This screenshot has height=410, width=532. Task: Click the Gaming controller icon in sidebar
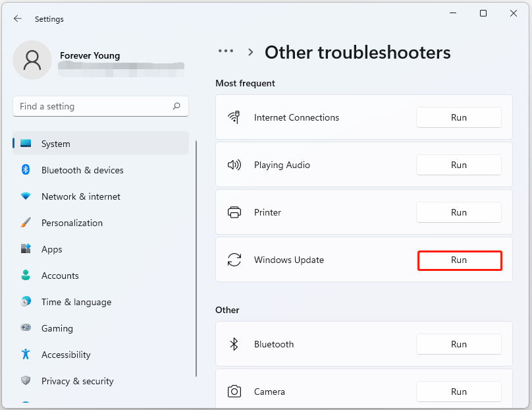pos(25,328)
